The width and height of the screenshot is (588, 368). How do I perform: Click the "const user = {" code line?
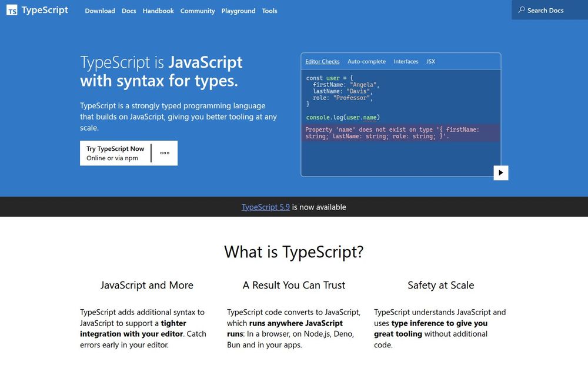(x=329, y=78)
